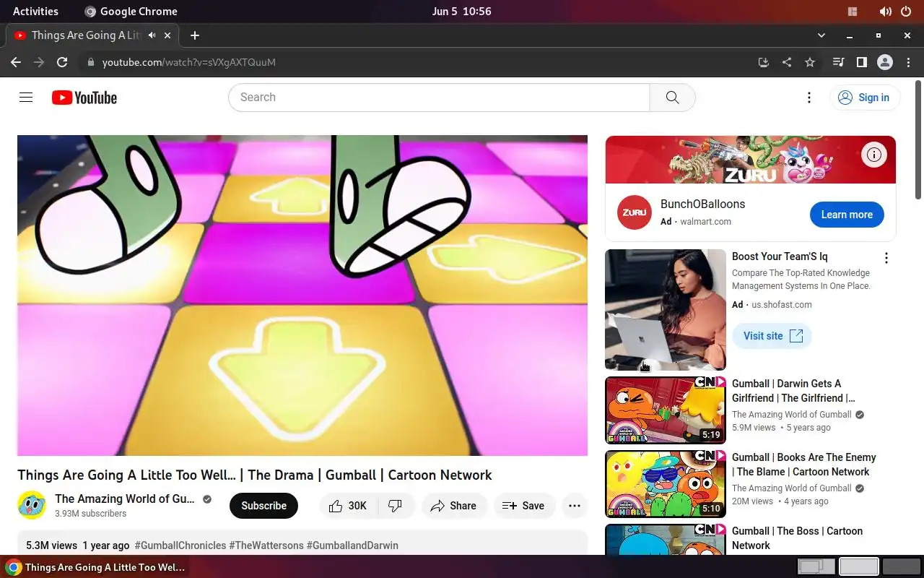This screenshot has height=578, width=924.
Task: Subscribe to The Amazing World of Gumball
Action: [263, 506]
